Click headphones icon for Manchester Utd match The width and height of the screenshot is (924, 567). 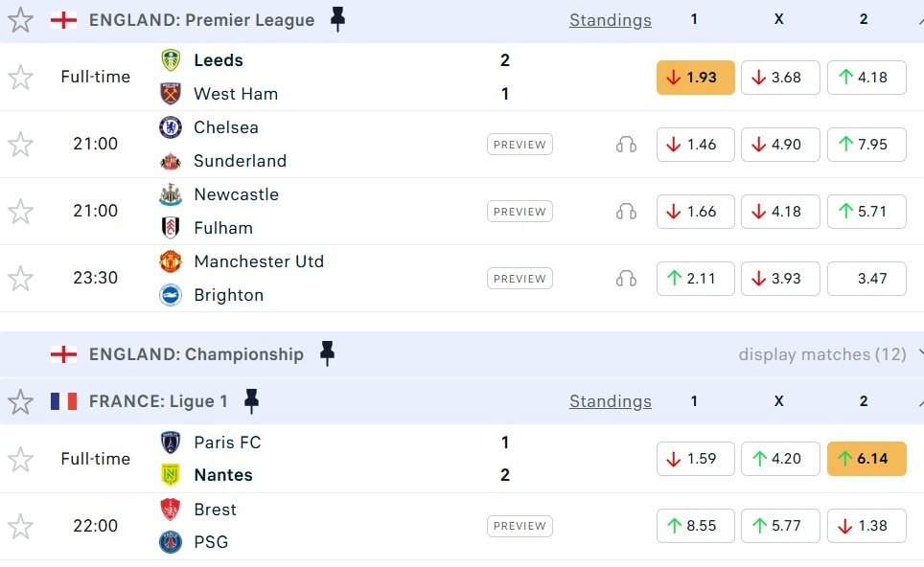point(626,279)
